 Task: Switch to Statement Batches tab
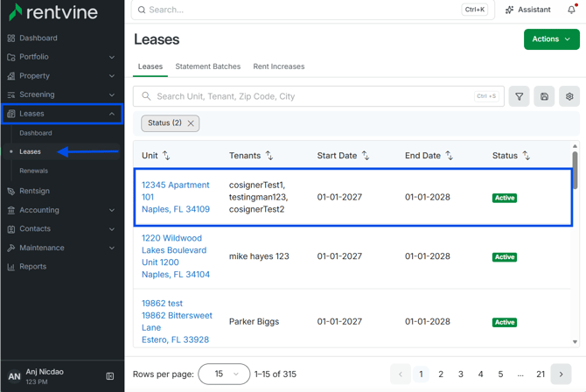click(208, 66)
